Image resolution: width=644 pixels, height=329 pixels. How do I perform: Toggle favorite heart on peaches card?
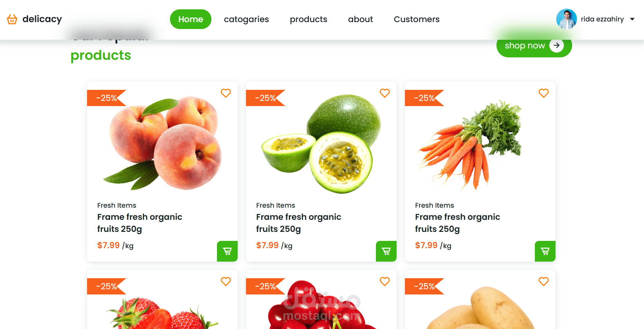(x=226, y=93)
